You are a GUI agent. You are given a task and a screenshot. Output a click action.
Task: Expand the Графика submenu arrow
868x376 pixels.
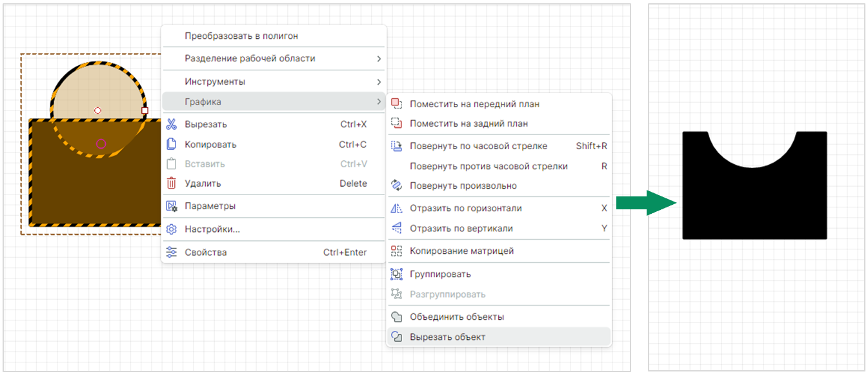tap(379, 101)
